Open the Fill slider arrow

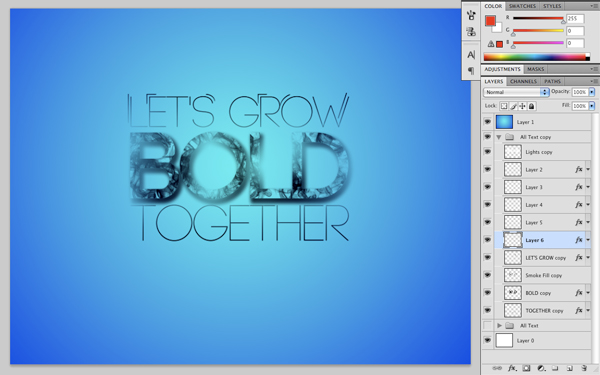point(592,106)
